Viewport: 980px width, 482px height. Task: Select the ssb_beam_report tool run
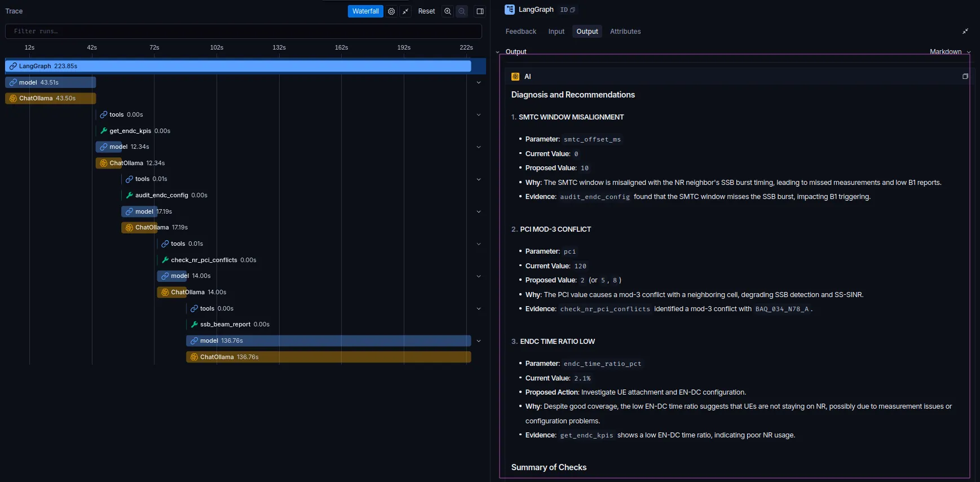(x=230, y=324)
